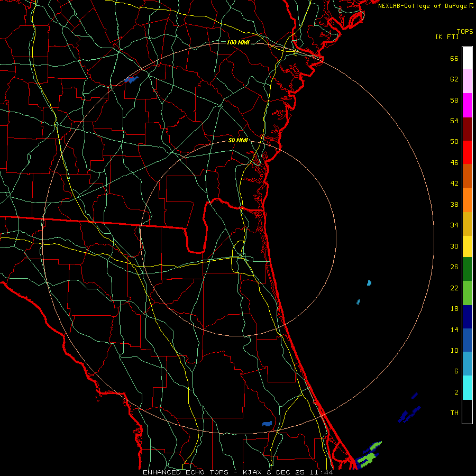Click the "TH" legend label

pos(454,413)
